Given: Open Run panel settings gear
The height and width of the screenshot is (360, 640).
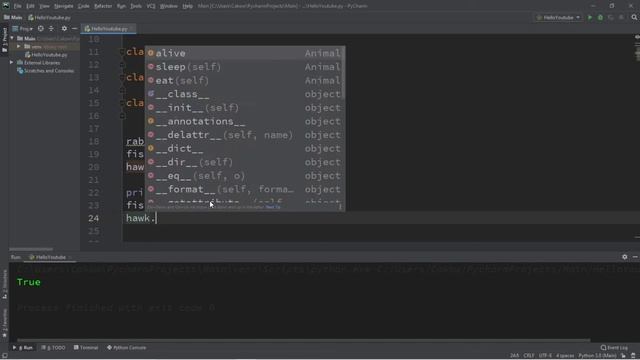Looking at the screenshot, I should pos(624,257).
